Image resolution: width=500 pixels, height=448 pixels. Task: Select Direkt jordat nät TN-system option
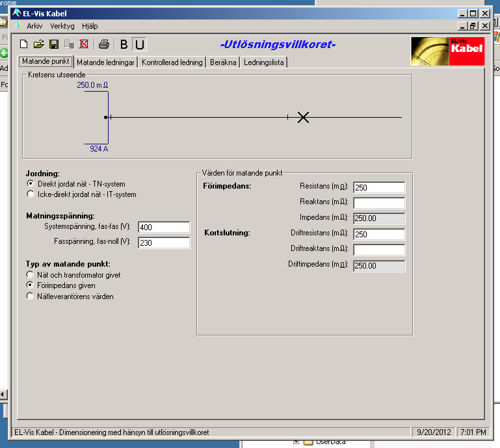coord(30,184)
